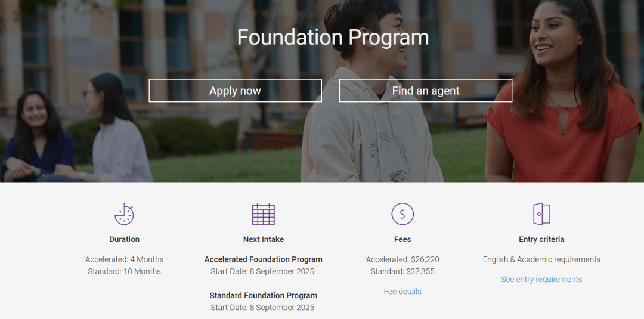
Task: Open the See entry requirements link
Action: (541, 280)
